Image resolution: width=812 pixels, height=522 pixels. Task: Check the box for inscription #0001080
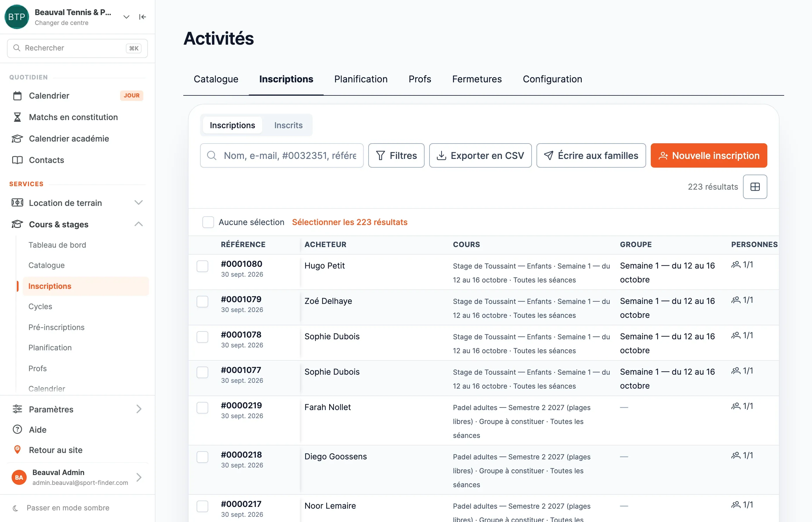(x=202, y=266)
